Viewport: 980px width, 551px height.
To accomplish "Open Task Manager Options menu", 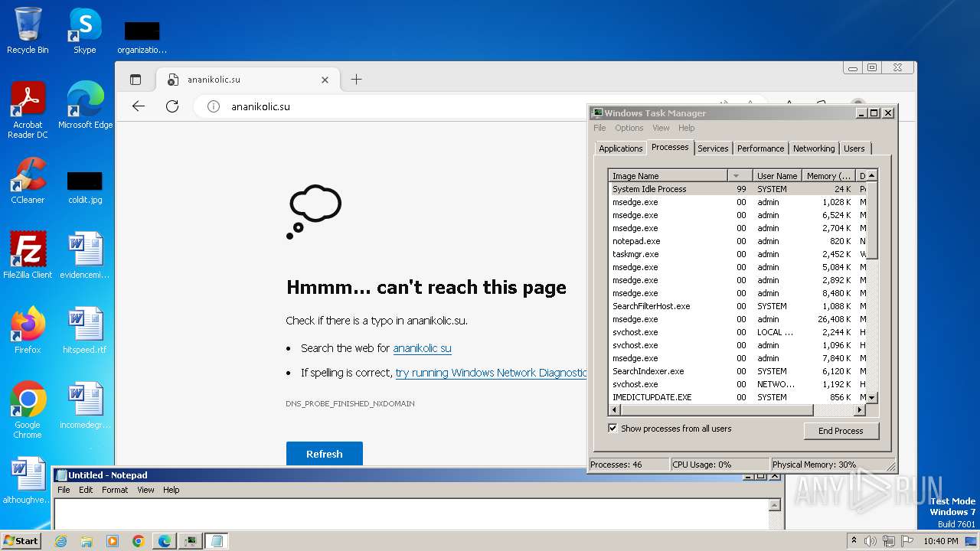I will pyautogui.click(x=629, y=128).
